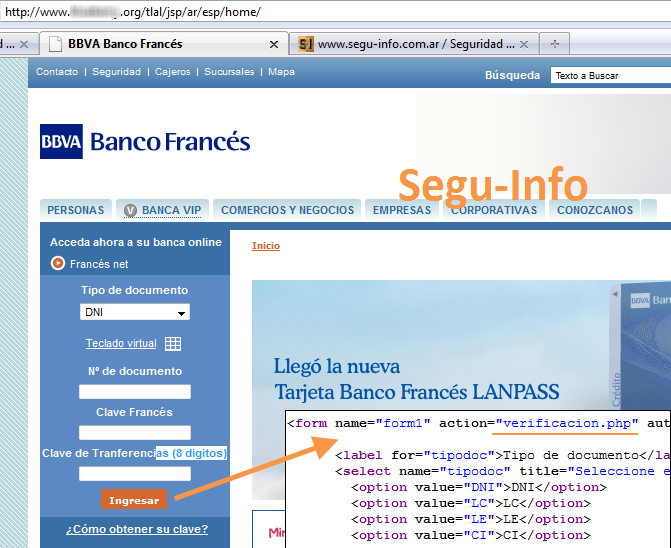The image size is (671, 548).
Task: Click the "Tipo de documento" label
Action: 134,290
